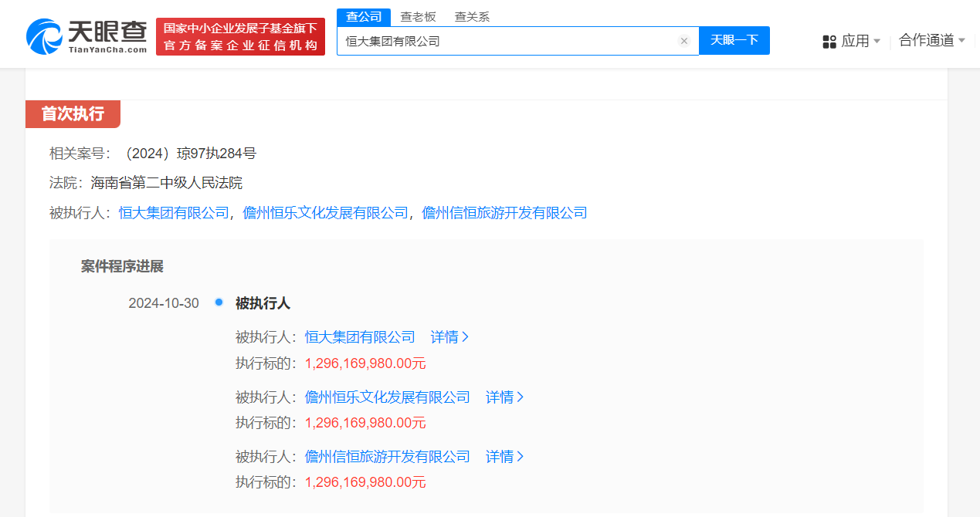
Task: Switch to the 查公司 tab
Action: (364, 16)
